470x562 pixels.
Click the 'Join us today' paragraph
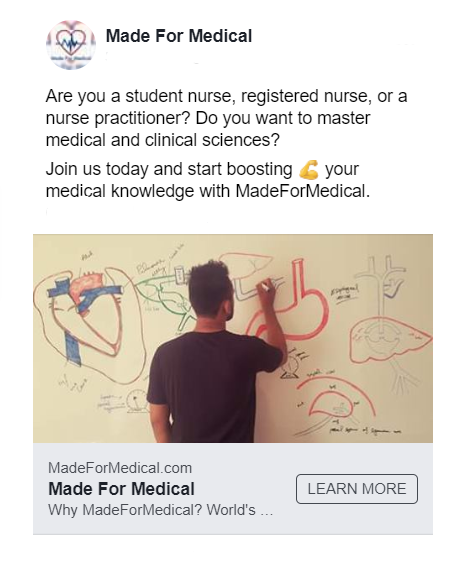coord(208,180)
